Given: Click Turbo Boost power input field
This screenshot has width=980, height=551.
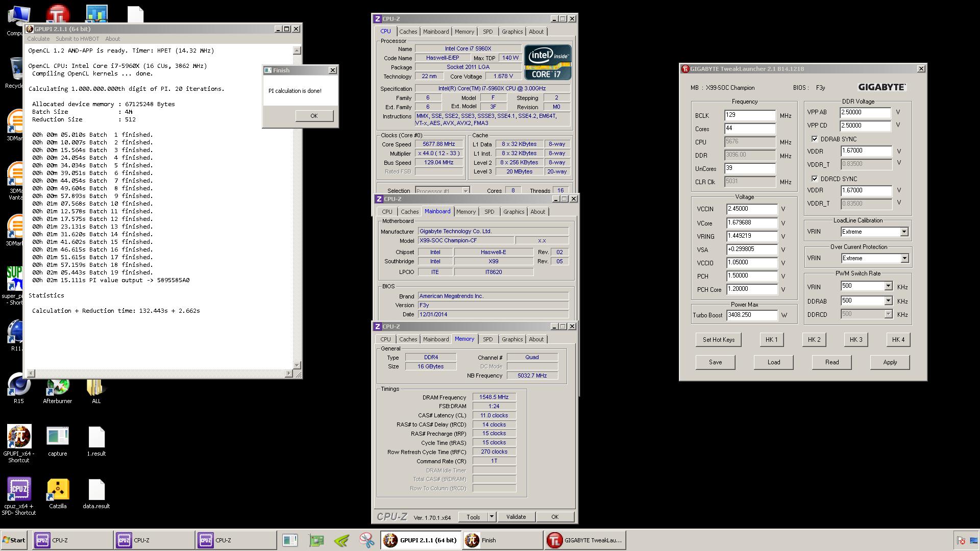Looking at the screenshot, I should click(x=752, y=315).
